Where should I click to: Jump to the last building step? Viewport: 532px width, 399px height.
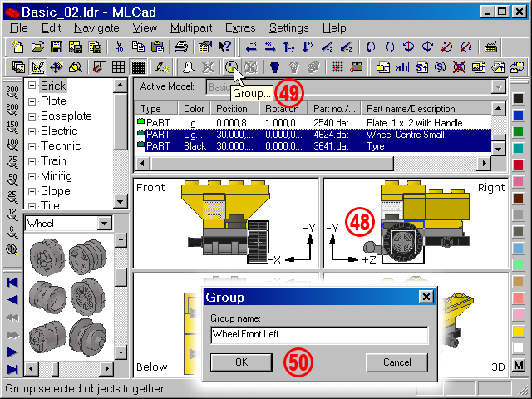[x=12, y=369]
